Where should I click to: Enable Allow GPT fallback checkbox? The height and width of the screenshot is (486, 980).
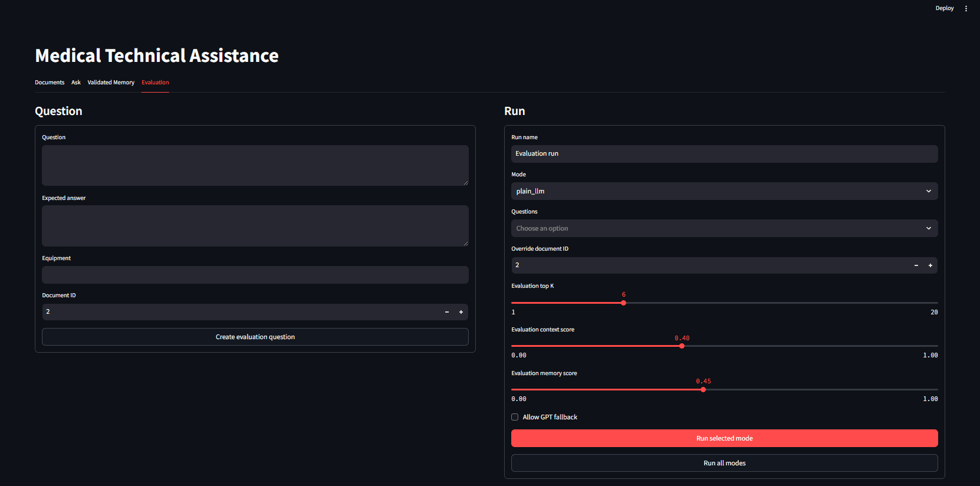pos(515,417)
